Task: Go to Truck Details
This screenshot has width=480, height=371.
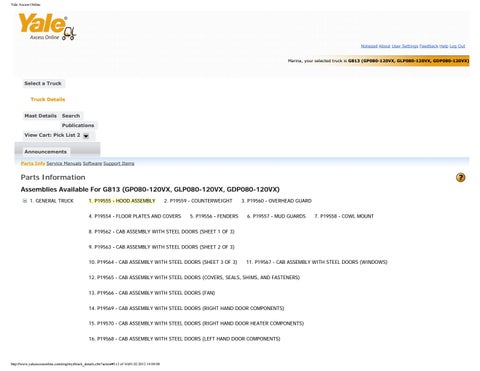Action: click(x=48, y=99)
